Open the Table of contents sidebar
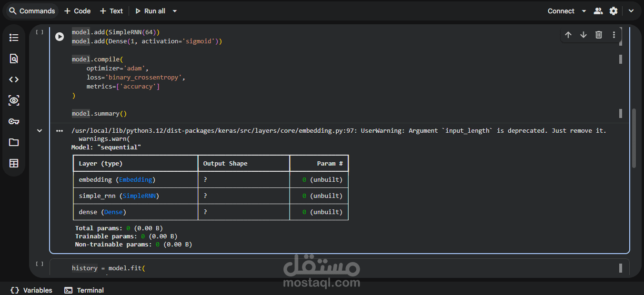 (x=14, y=38)
